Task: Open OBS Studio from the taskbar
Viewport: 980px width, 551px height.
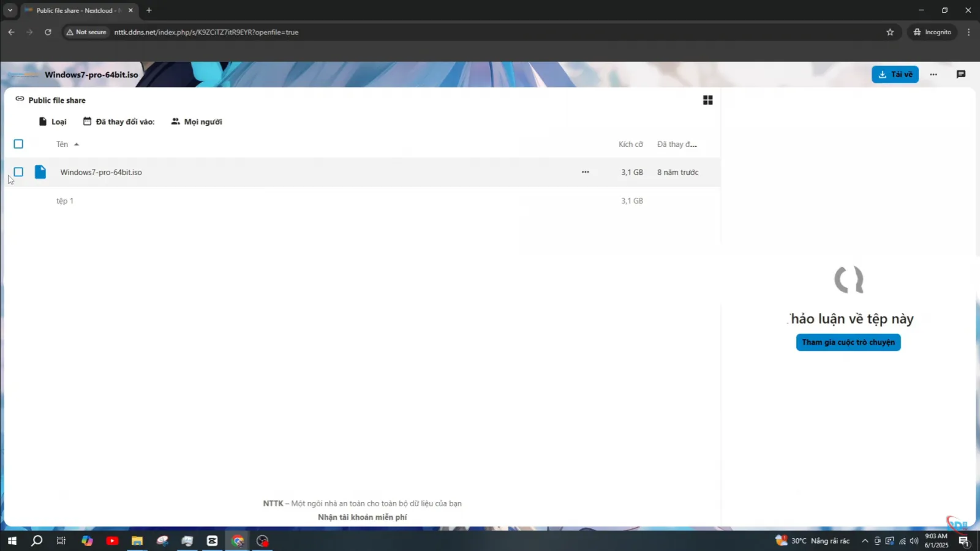Action: tap(263, 541)
